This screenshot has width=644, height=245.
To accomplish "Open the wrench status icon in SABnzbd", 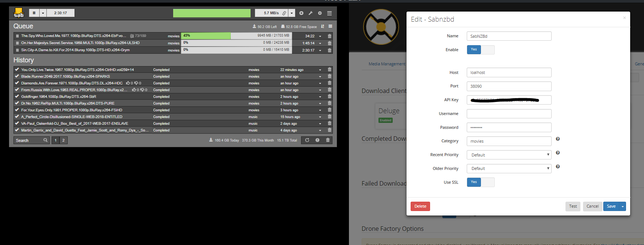I will [310, 13].
